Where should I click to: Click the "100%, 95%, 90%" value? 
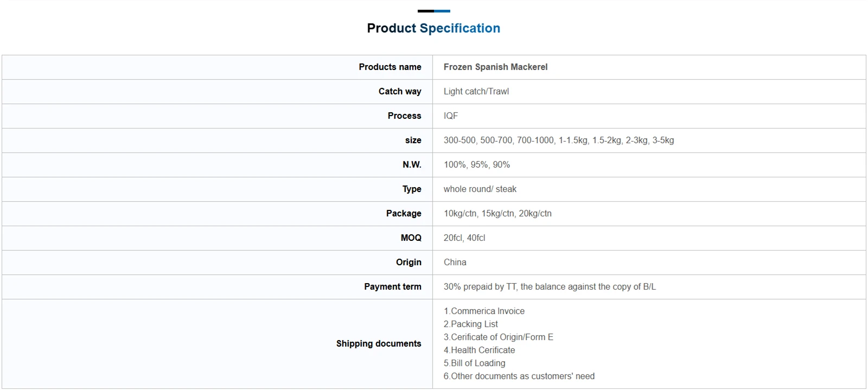[x=477, y=164]
